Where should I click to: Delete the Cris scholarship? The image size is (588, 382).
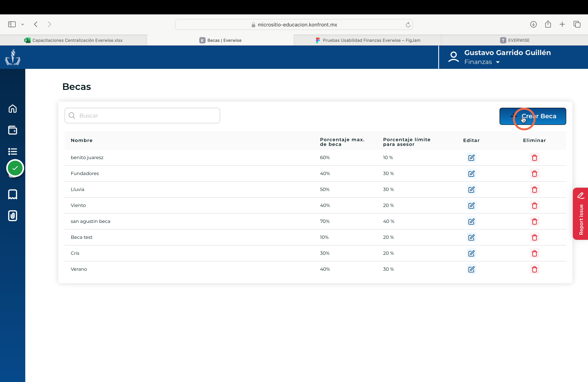point(534,253)
